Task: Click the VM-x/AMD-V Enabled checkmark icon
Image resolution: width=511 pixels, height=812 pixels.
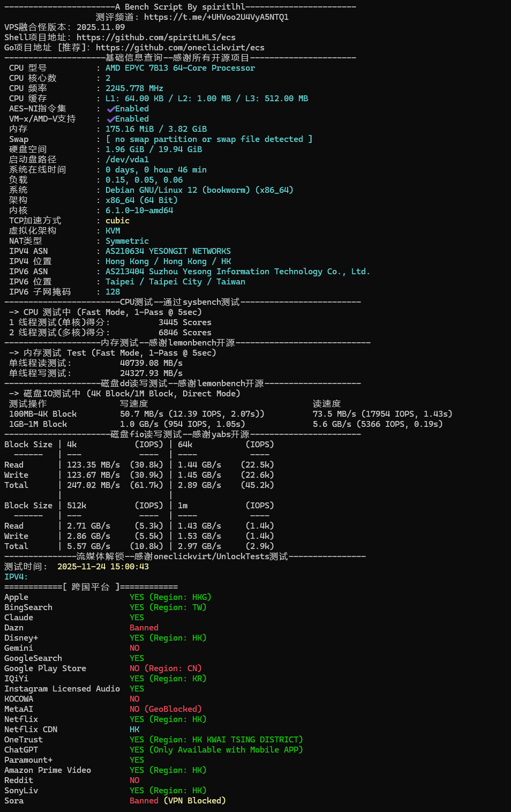Action: pos(111,119)
